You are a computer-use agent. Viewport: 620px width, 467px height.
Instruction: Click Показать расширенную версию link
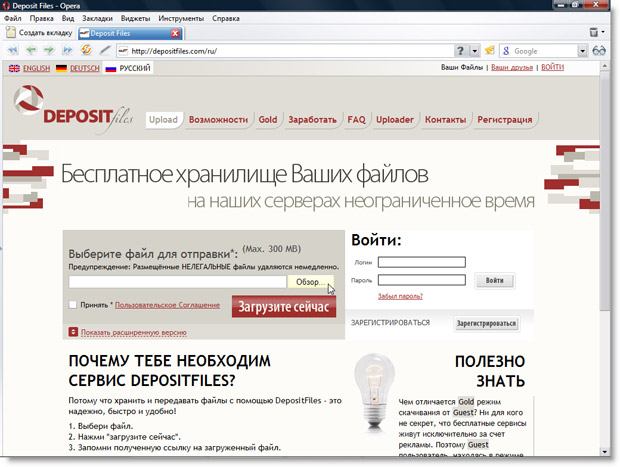pyautogui.click(x=134, y=333)
